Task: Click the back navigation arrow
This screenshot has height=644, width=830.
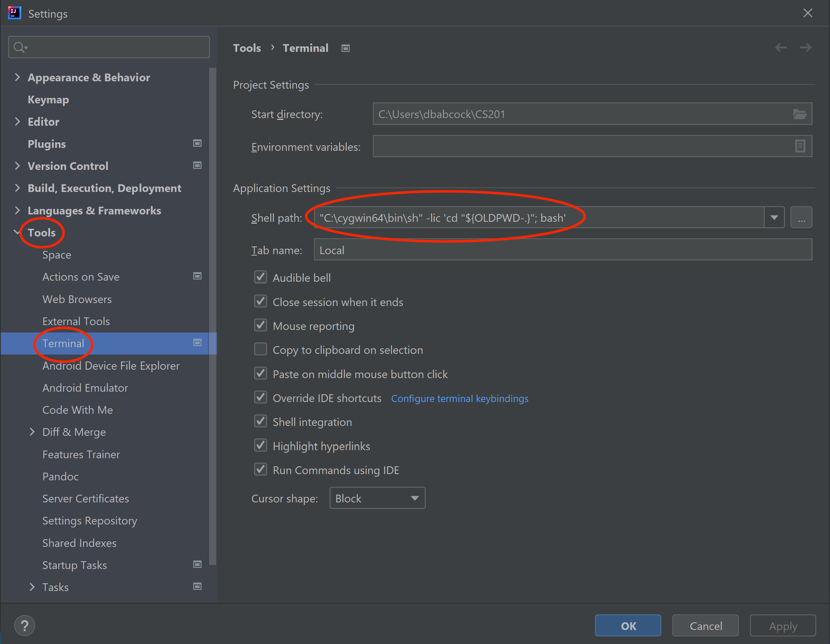Action: [781, 48]
